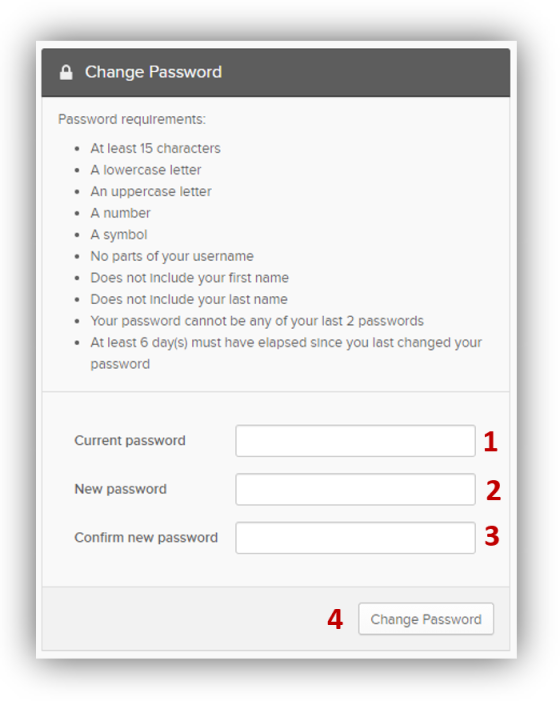Click the 6 day(s) elapsed requirement

pos(286,353)
